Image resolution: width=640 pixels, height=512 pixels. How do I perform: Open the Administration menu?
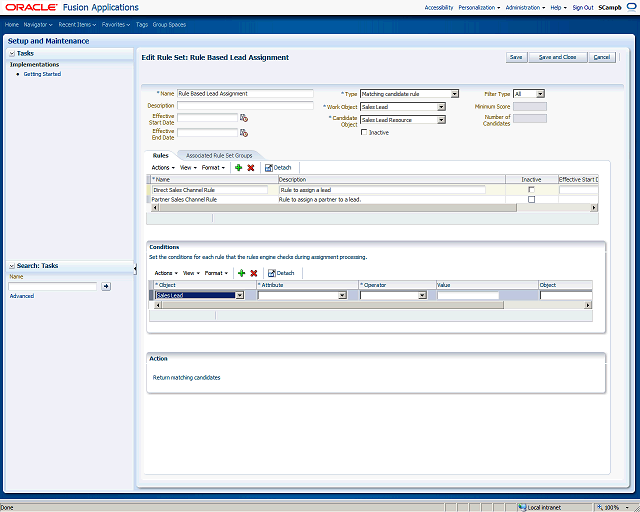(x=525, y=7)
